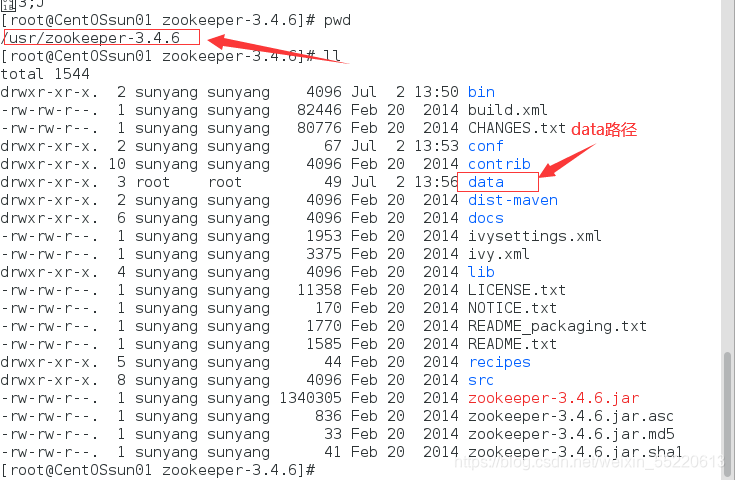Select the 'ivysettings.xml' file name
This screenshot has height=480, width=735.
click(x=535, y=236)
